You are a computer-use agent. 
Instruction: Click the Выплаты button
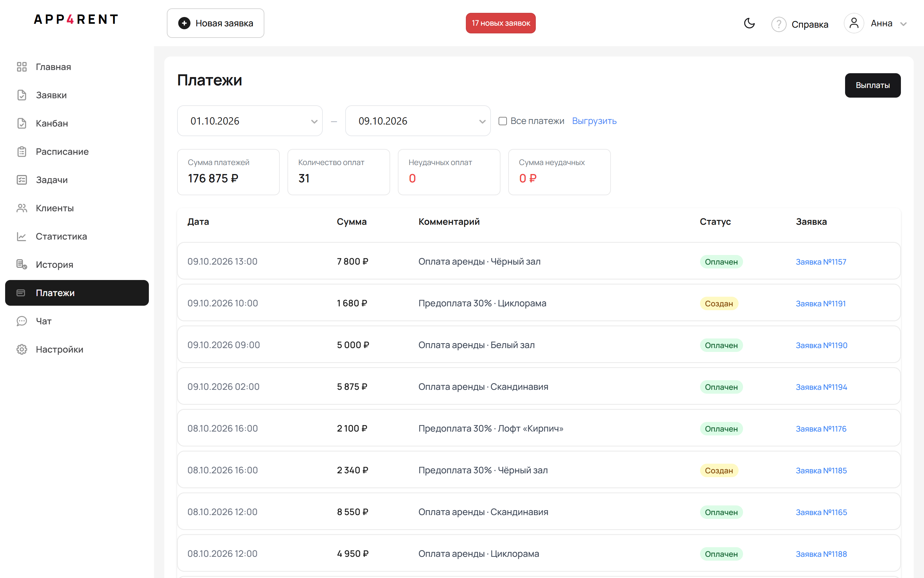point(872,85)
